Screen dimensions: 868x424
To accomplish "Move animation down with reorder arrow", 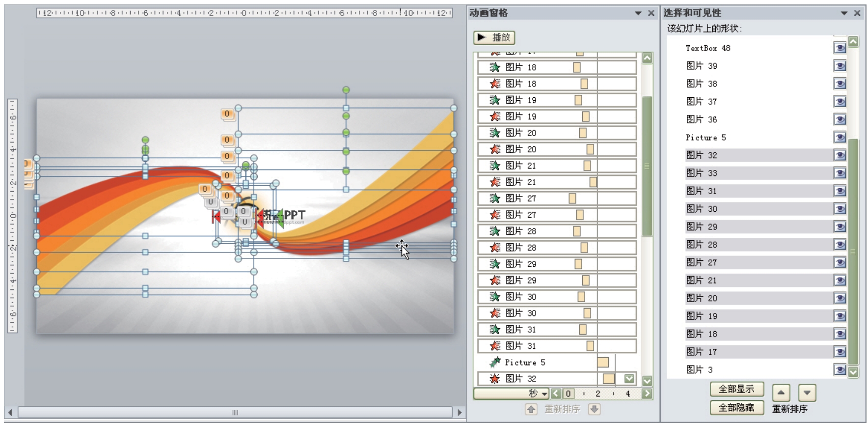I will point(595,409).
